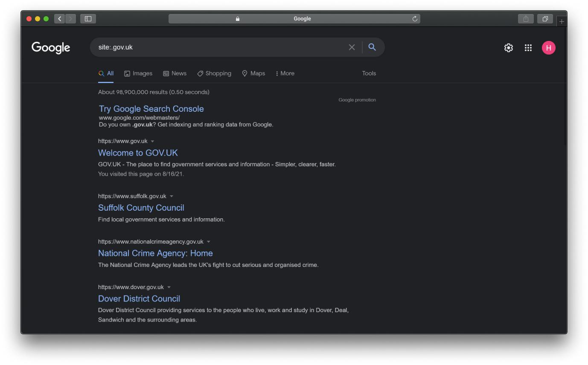Image resolution: width=588 pixels, height=365 pixels.
Task: Open Try Google Search Console link
Action: pyautogui.click(x=151, y=109)
